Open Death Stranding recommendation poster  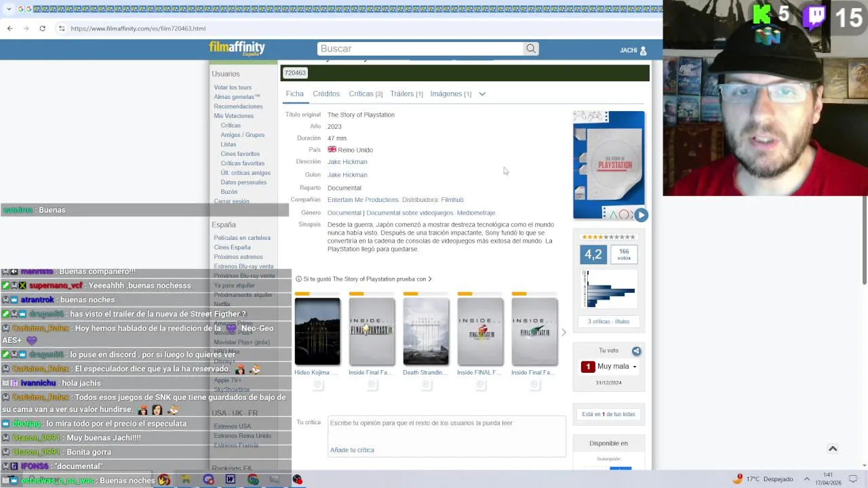426,331
